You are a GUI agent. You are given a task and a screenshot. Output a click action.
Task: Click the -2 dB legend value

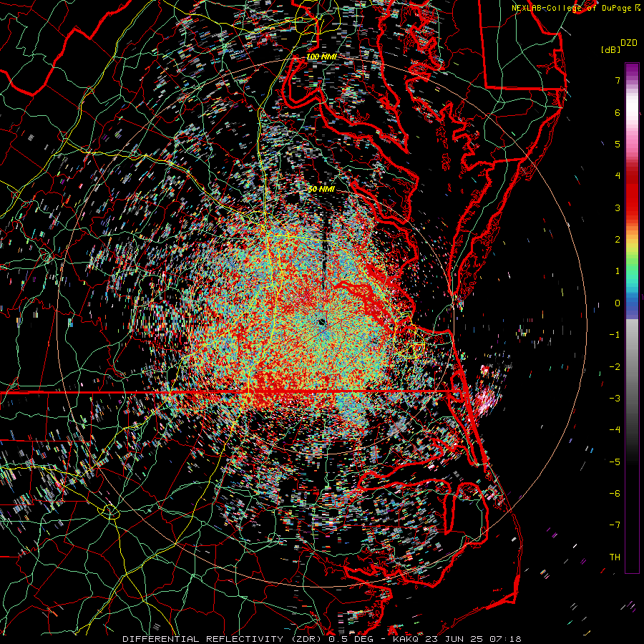click(615, 367)
